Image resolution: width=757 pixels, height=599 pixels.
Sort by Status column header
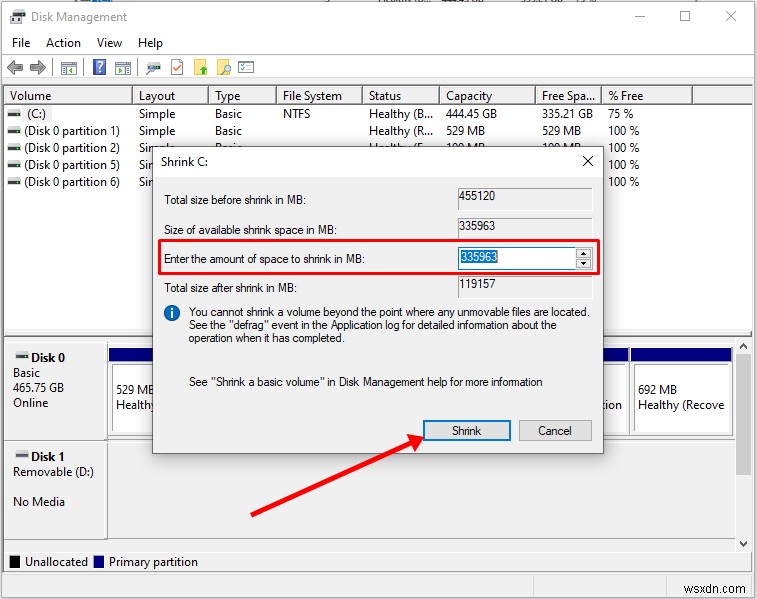pyautogui.click(x=401, y=96)
